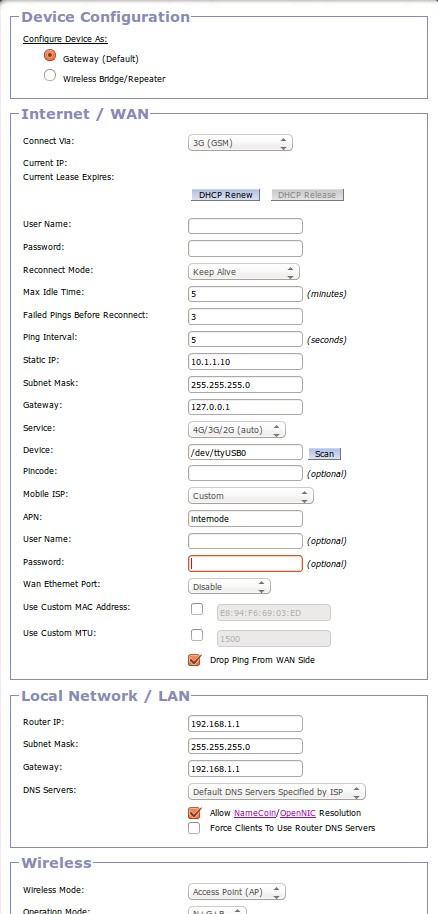Open Mobile ISP dropdown showing Custom
Screen dimensions: 438x914
coord(251,495)
